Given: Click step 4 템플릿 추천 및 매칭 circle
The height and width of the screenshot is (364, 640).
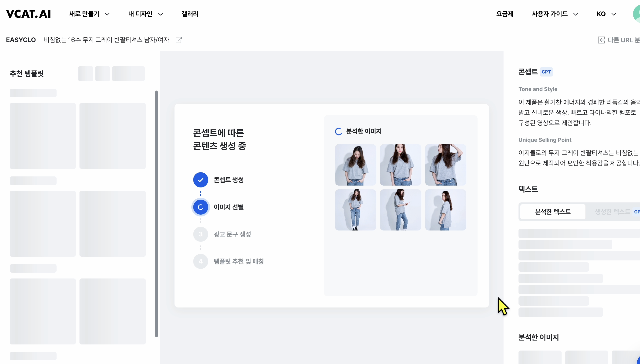Looking at the screenshot, I should click(x=201, y=261).
